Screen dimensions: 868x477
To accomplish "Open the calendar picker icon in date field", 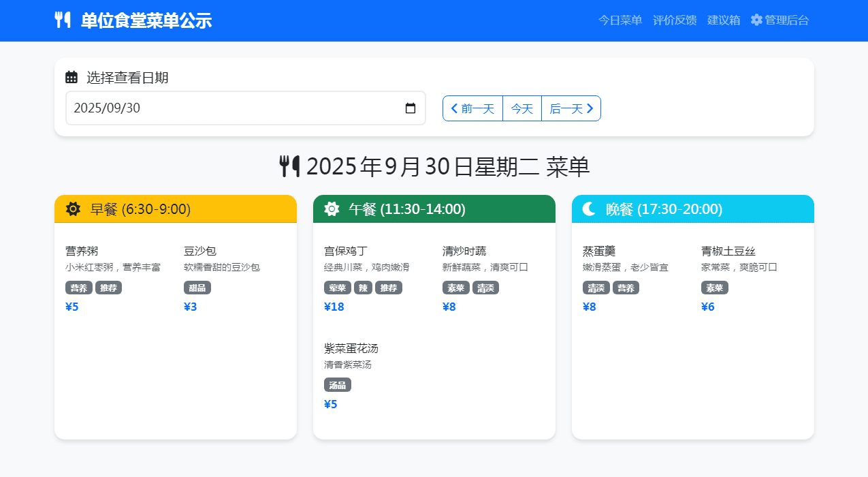I will [x=411, y=108].
